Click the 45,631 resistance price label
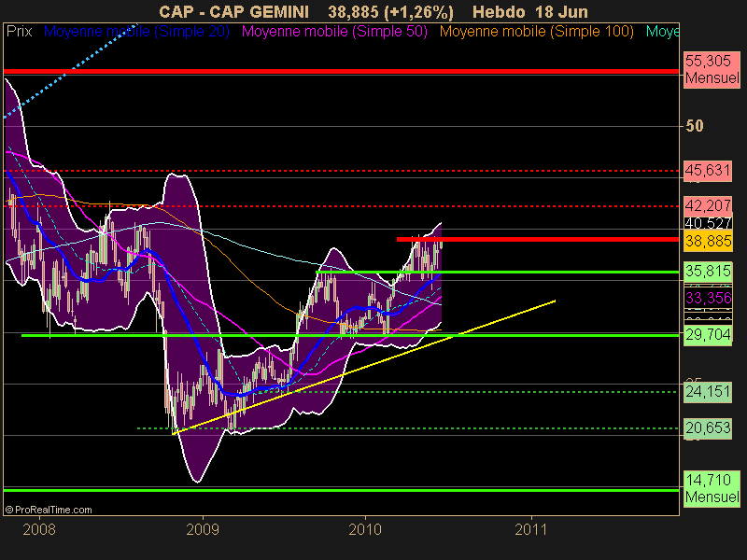 click(708, 171)
